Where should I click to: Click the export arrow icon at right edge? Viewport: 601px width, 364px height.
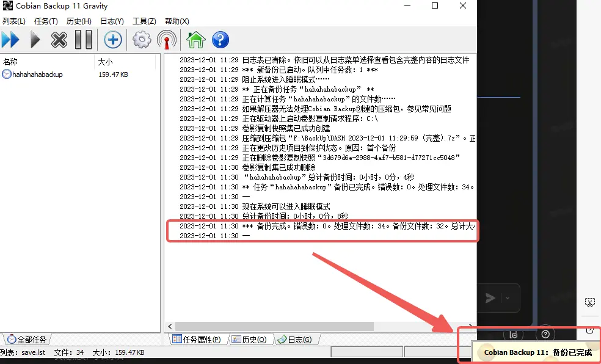(x=590, y=330)
